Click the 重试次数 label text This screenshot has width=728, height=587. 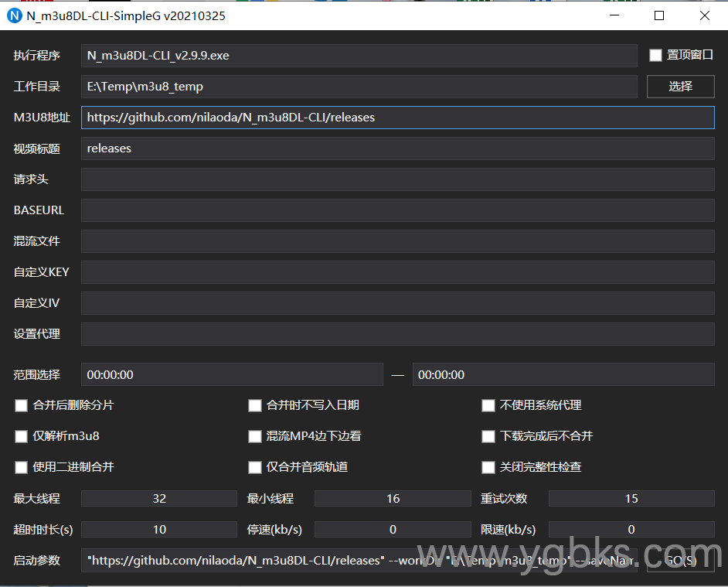coord(504,499)
